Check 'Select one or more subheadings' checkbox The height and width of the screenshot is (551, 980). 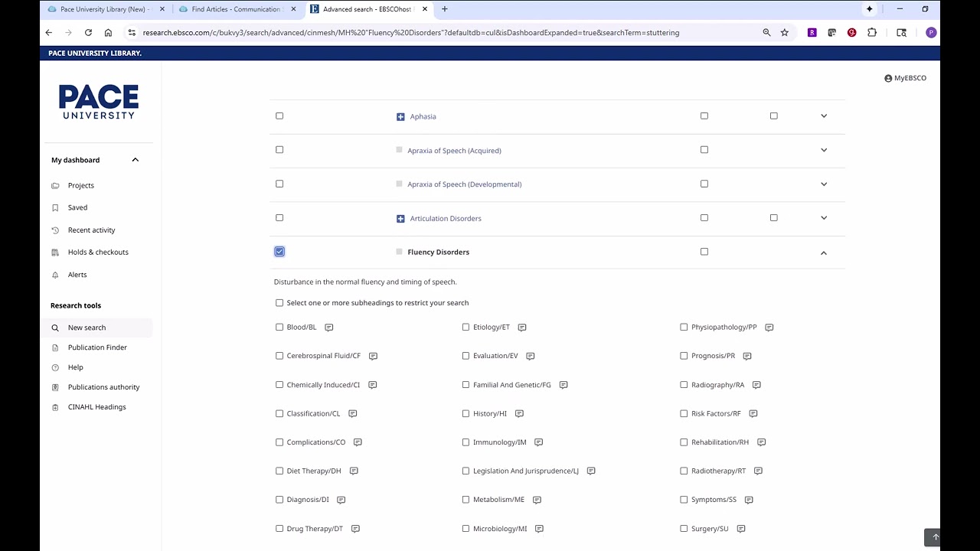[x=279, y=303]
